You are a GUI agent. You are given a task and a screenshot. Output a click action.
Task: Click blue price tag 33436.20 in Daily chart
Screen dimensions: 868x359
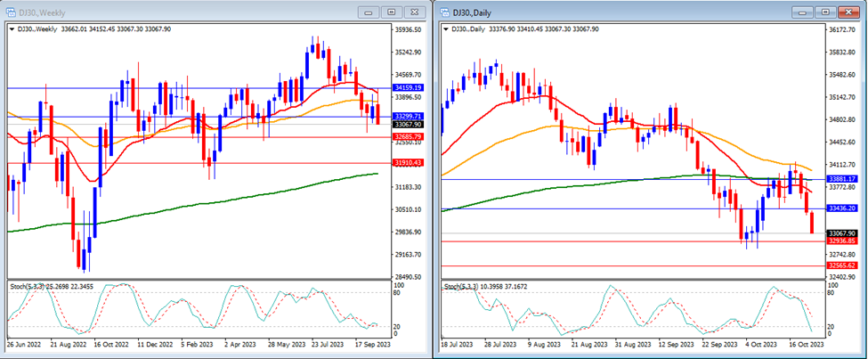842,208
